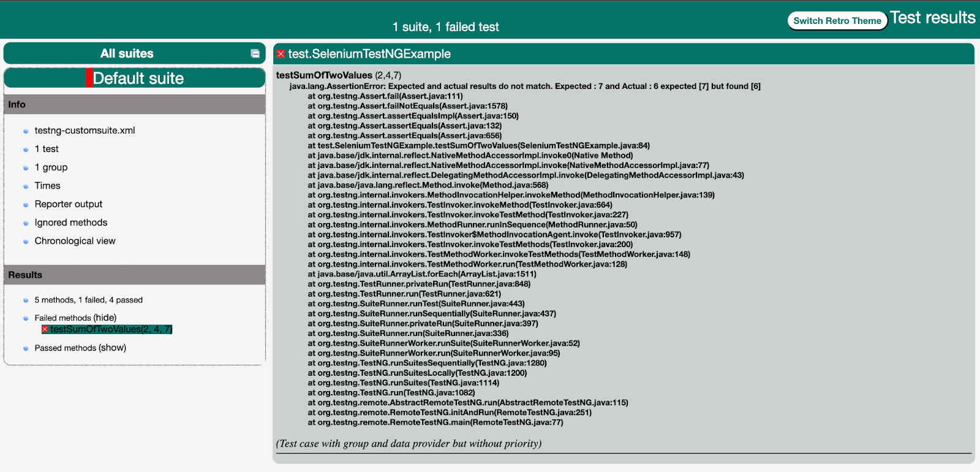Screen dimensions: 980x472
Task: Click the red failure indicator beside Default suite
Action: tap(89, 78)
